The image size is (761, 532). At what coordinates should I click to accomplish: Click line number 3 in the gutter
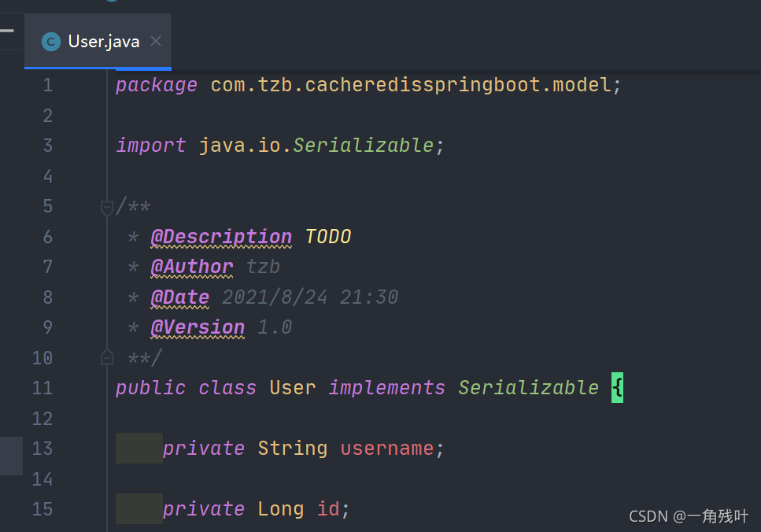click(x=47, y=146)
